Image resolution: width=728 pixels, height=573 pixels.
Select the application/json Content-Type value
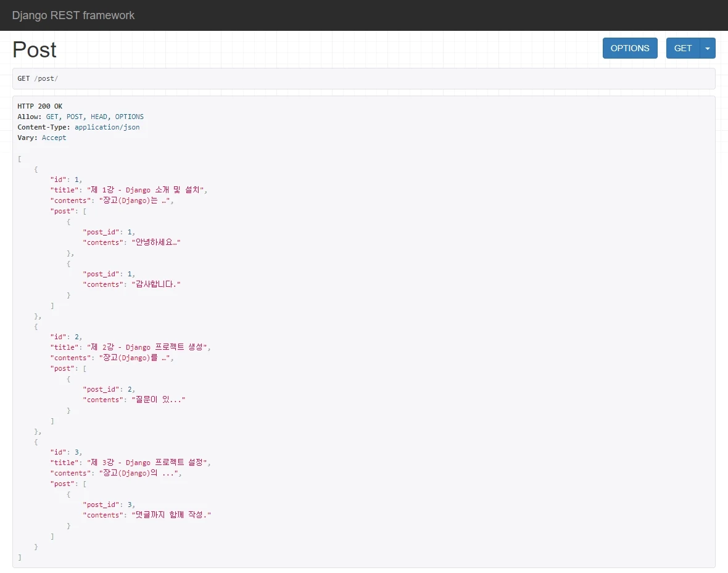pyautogui.click(x=107, y=127)
